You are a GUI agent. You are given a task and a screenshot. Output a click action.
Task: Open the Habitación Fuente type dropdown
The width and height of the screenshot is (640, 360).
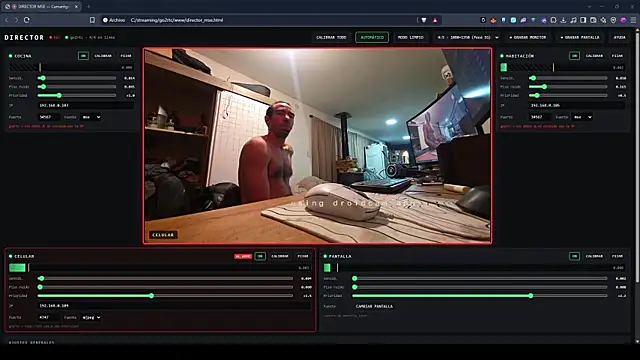coord(582,117)
